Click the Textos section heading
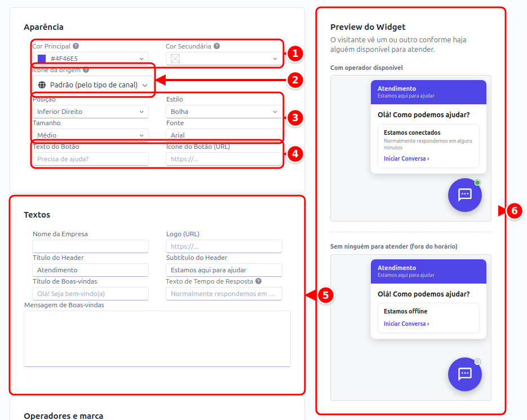This screenshot has height=420, width=527. point(37,215)
